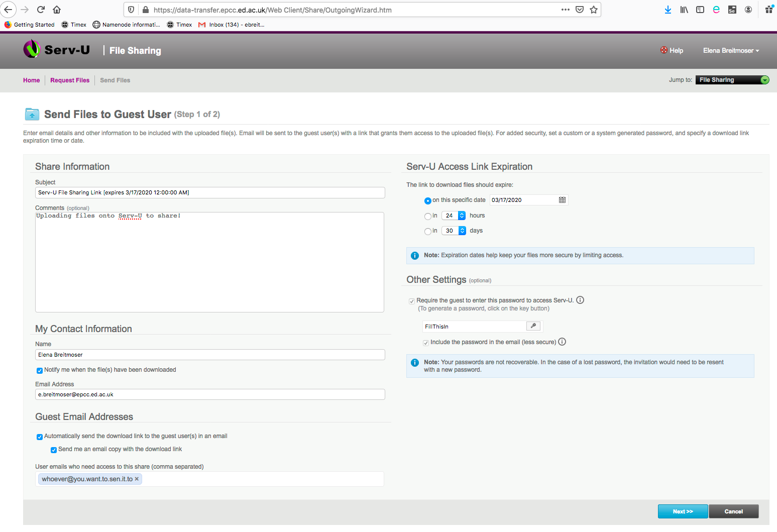Open the 'Namenode informati...' bookmark
This screenshot has width=777, height=532.
(x=126, y=25)
